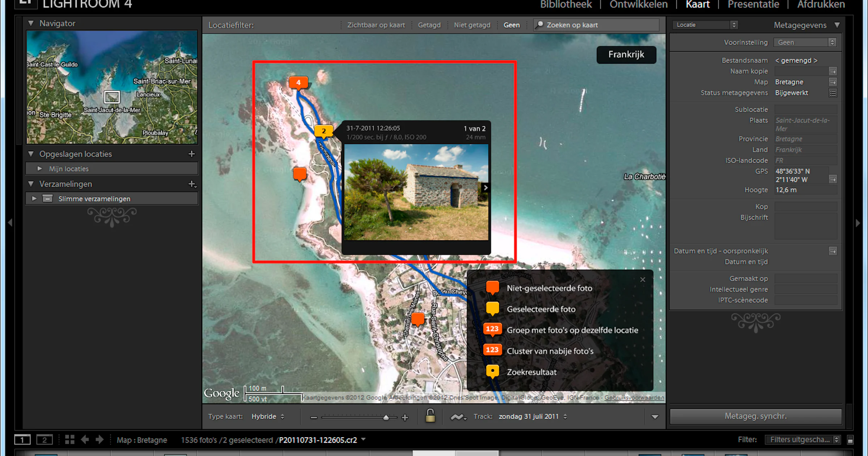
Task: Select main window display button 1
Action: 22,440
